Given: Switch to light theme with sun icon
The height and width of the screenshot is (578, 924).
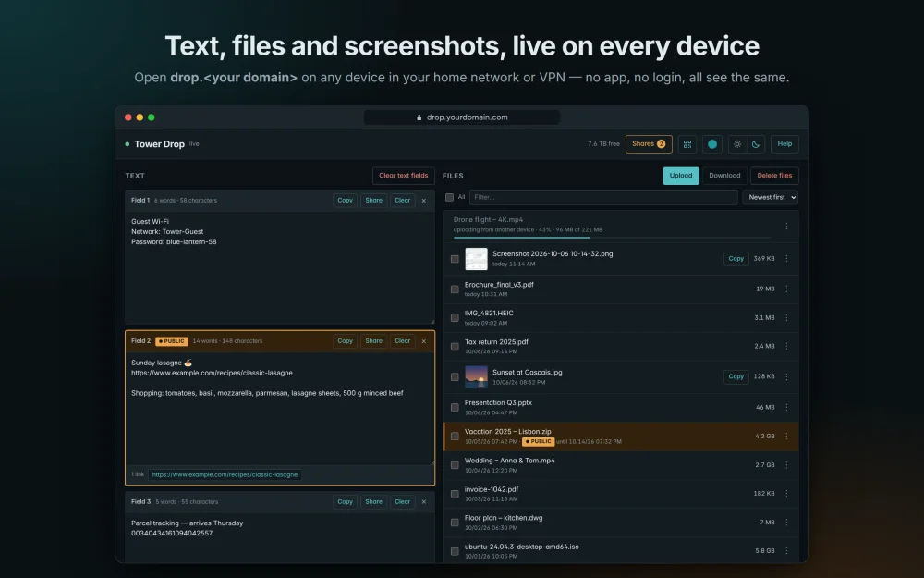Looking at the screenshot, I should [x=737, y=144].
